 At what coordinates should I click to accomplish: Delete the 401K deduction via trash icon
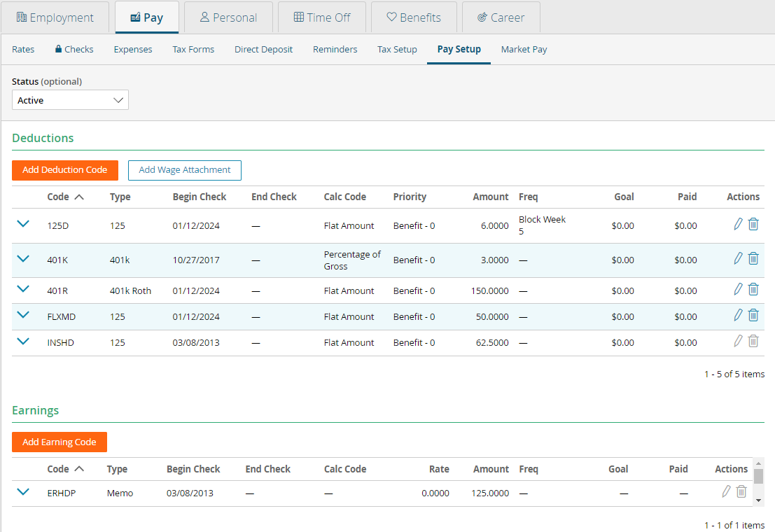[x=753, y=258]
